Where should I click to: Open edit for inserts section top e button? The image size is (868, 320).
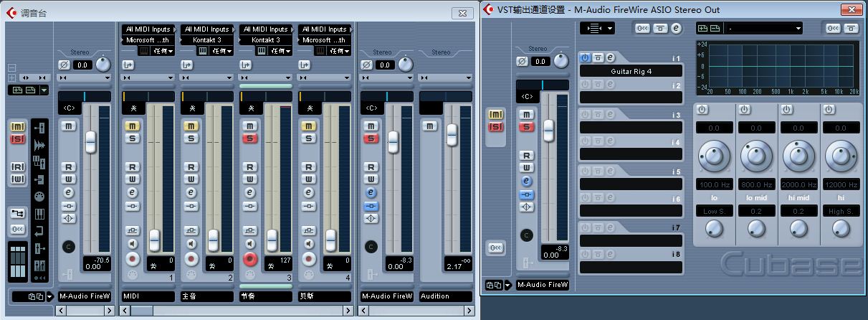[676, 28]
